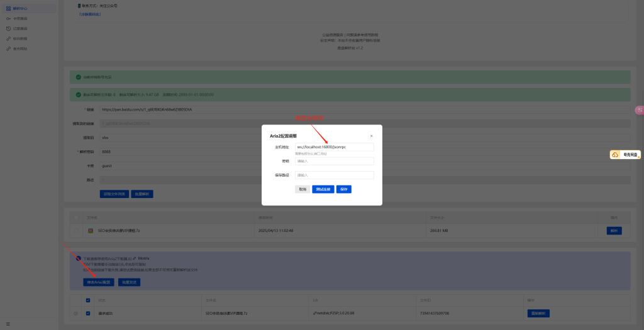Open the 官方网站 menu item
Viewport: 644px width, 330px height.
(x=20, y=48)
